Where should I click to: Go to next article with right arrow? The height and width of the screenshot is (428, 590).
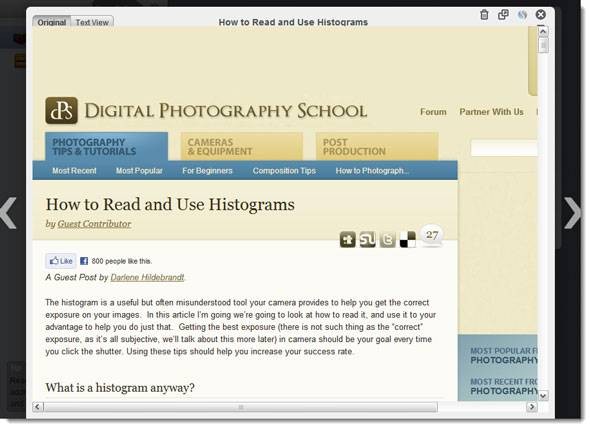572,213
